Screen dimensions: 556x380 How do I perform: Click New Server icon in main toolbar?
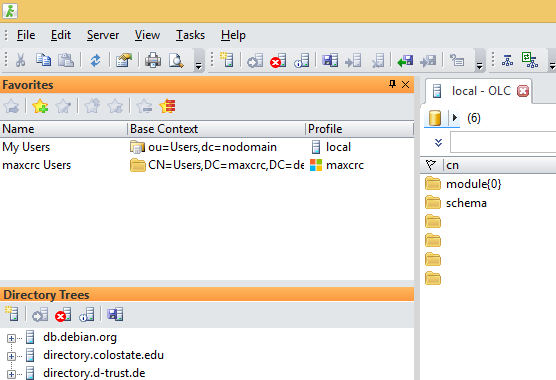tap(227, 60)
